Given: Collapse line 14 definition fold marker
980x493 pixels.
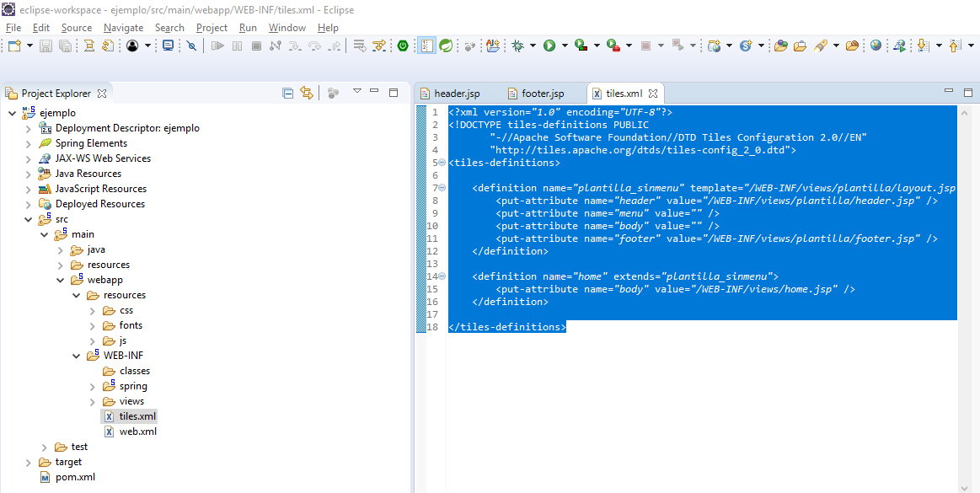Looking at the screenshot, I should coord(442,276).
